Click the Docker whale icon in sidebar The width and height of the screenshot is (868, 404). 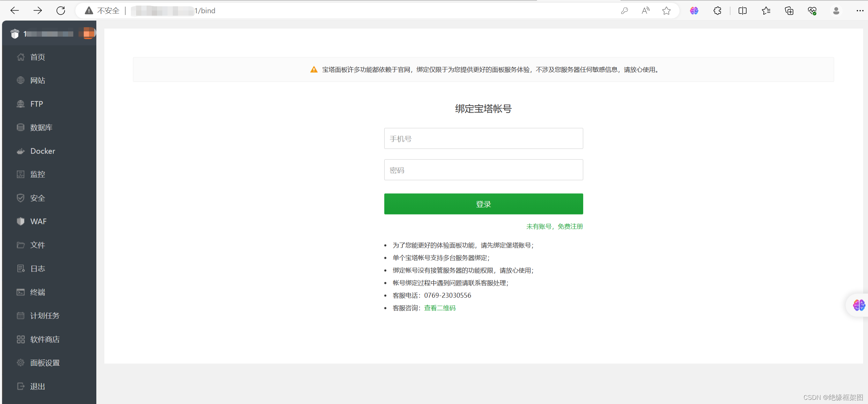click(x=21, y=151)
